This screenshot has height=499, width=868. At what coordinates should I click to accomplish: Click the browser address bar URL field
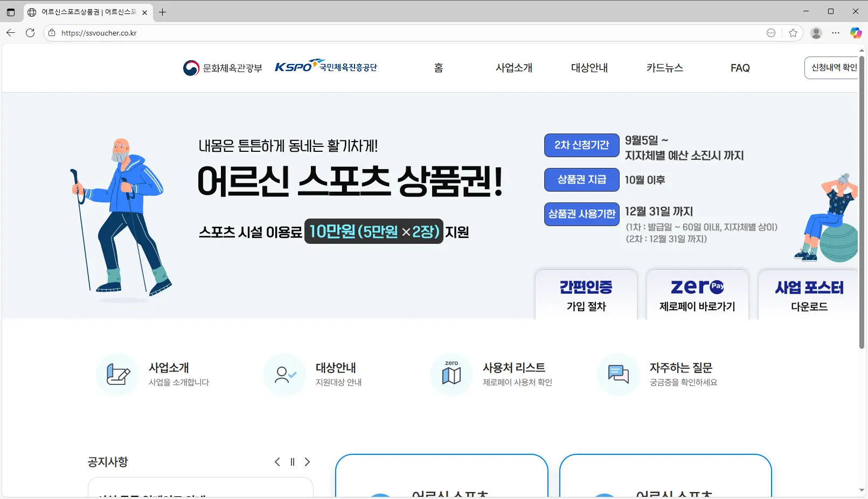(377, 33)
